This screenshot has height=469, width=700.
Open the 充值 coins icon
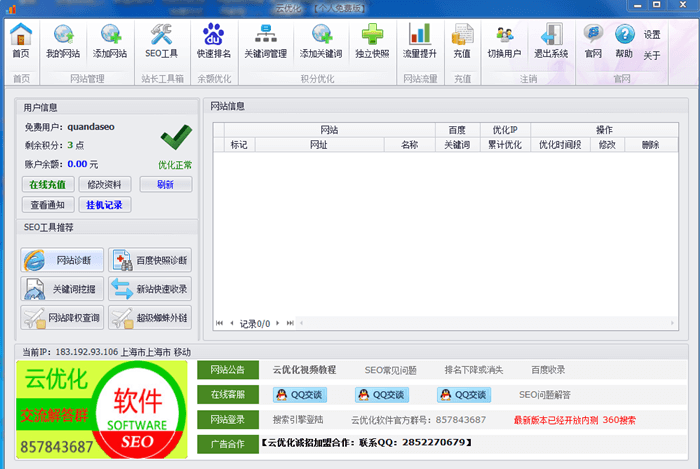462,41
